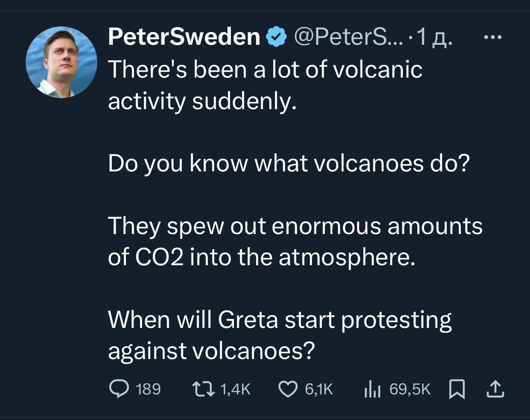Like the tweet with the heart icon
The width and height of the screenshot is (530, 420).
(x=288, y=388)
